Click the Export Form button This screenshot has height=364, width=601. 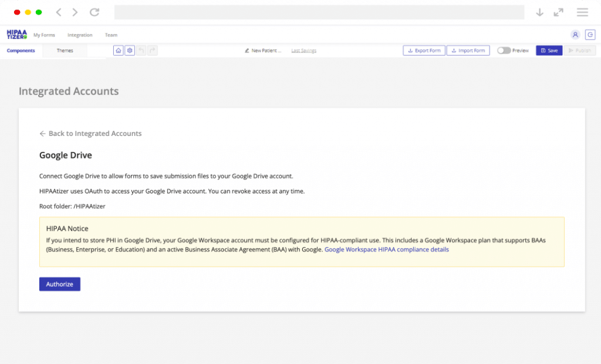(424, 50)
